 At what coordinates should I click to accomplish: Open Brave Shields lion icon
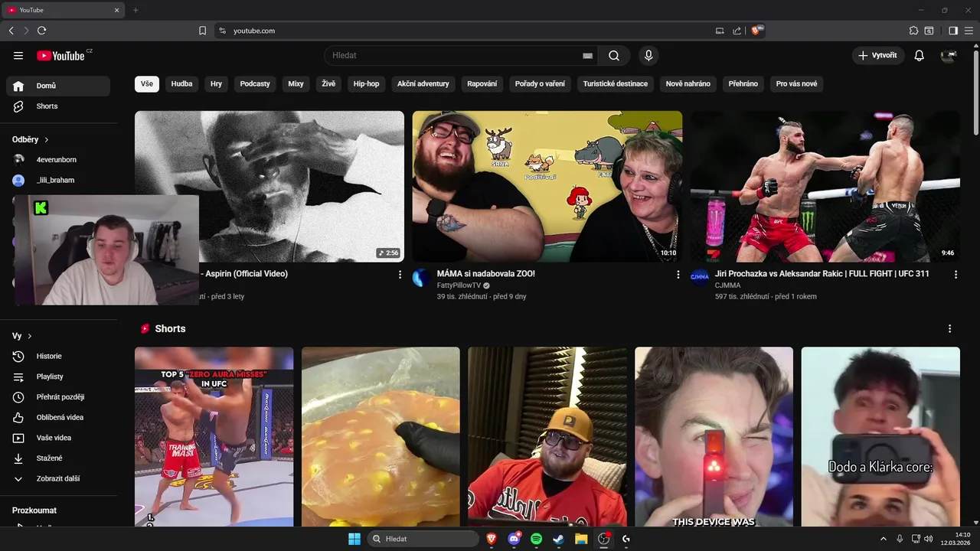[x=756, y=31]
